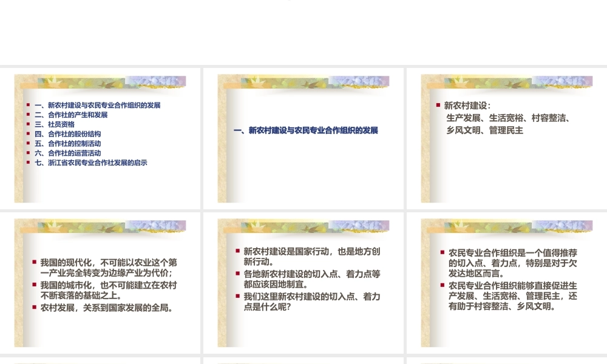
Task: Select the slide beginning '我国的现代化'
Action: pyautogui.click(x=100, y=283)
